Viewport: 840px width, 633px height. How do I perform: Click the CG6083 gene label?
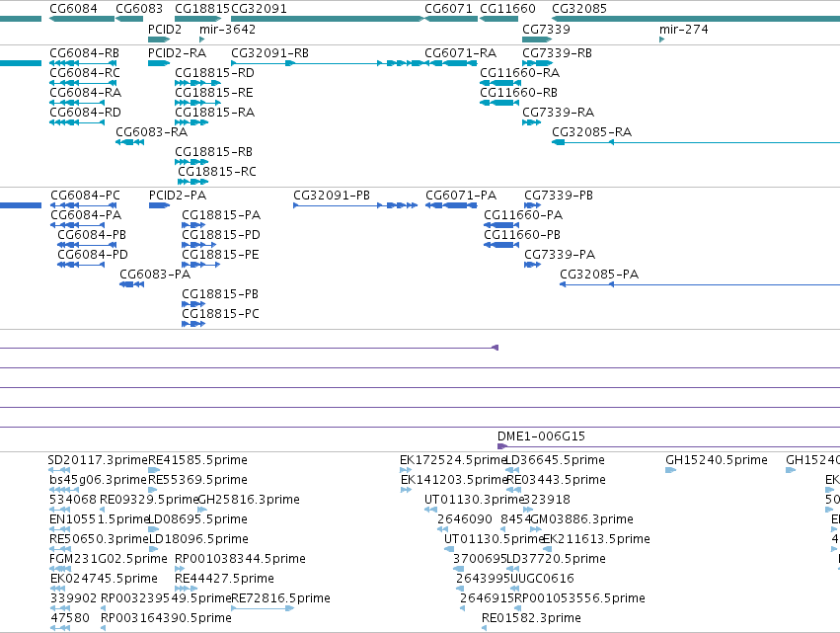pyautogui.click(x=139, y=9)
